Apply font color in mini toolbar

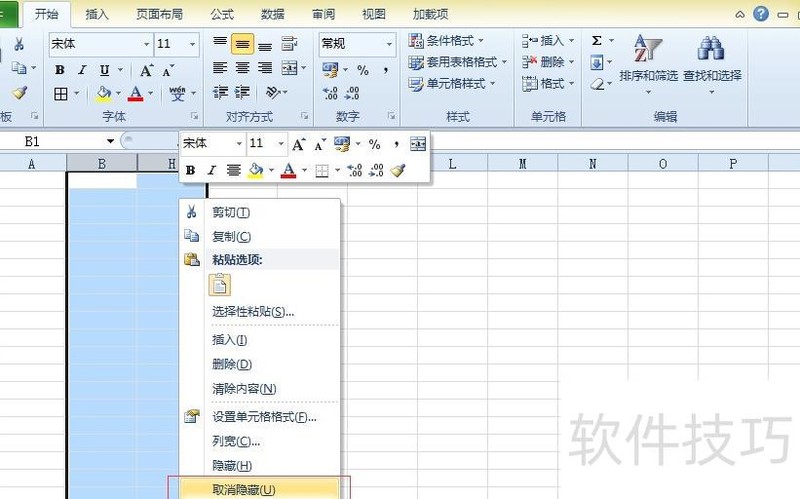point(288,170)
